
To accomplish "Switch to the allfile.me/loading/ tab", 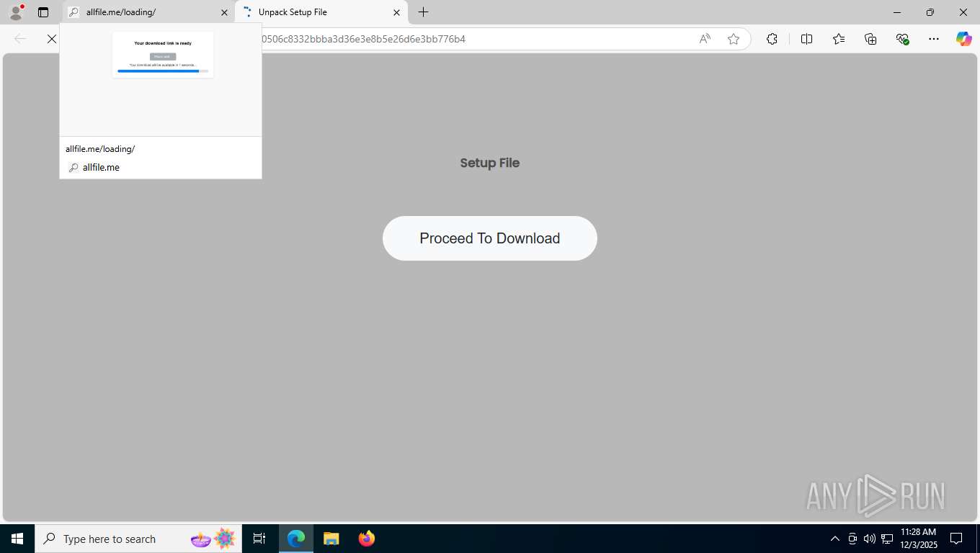I will [x=148, y=12].
